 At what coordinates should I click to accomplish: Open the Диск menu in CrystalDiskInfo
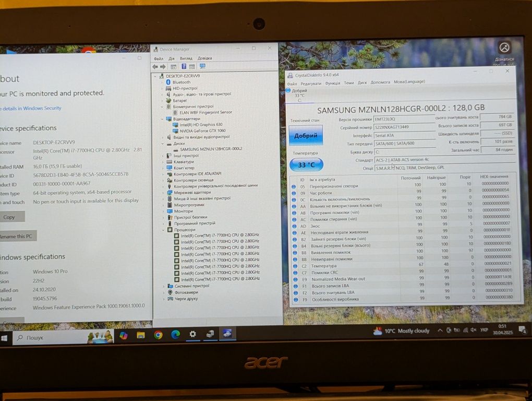pos(362,82)
